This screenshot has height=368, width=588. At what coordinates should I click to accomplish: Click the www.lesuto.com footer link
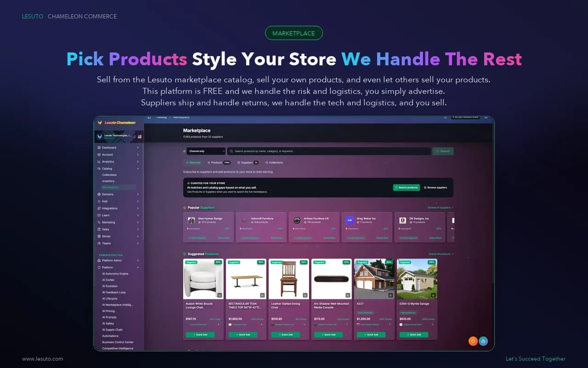[x=43, y=359]
